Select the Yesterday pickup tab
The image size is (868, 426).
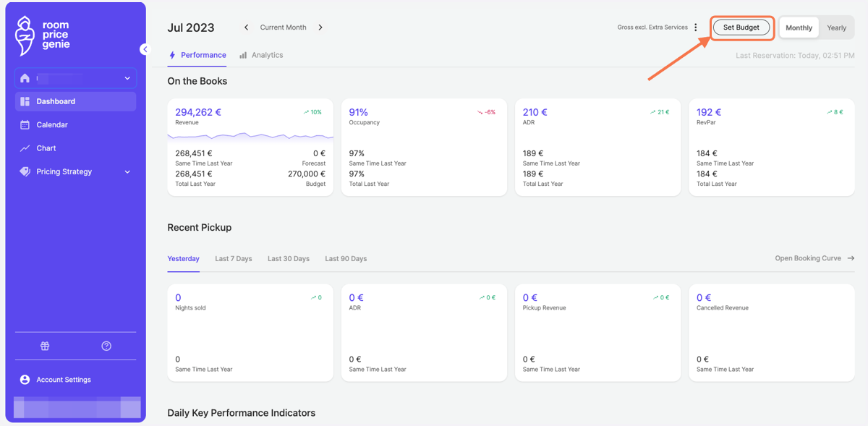(x=183, y=258)
